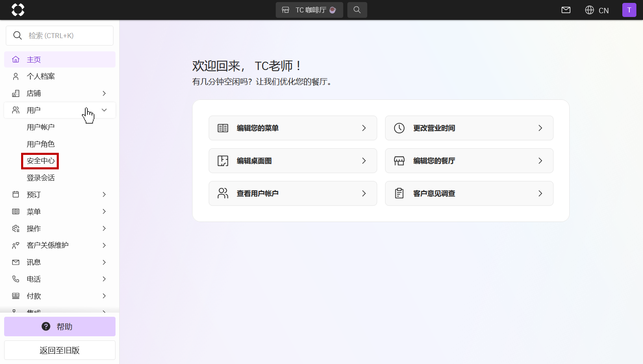Click the home icon beside 主页

(x=16, y=60)
